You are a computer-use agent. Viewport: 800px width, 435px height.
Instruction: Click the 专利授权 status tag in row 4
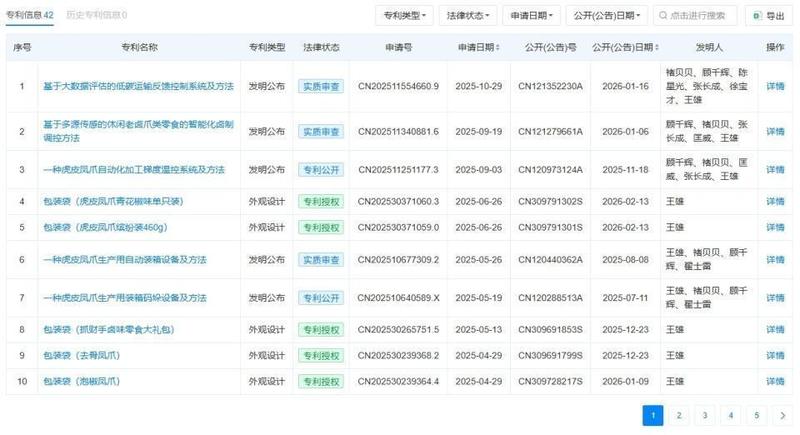click(x=321, y=201)
